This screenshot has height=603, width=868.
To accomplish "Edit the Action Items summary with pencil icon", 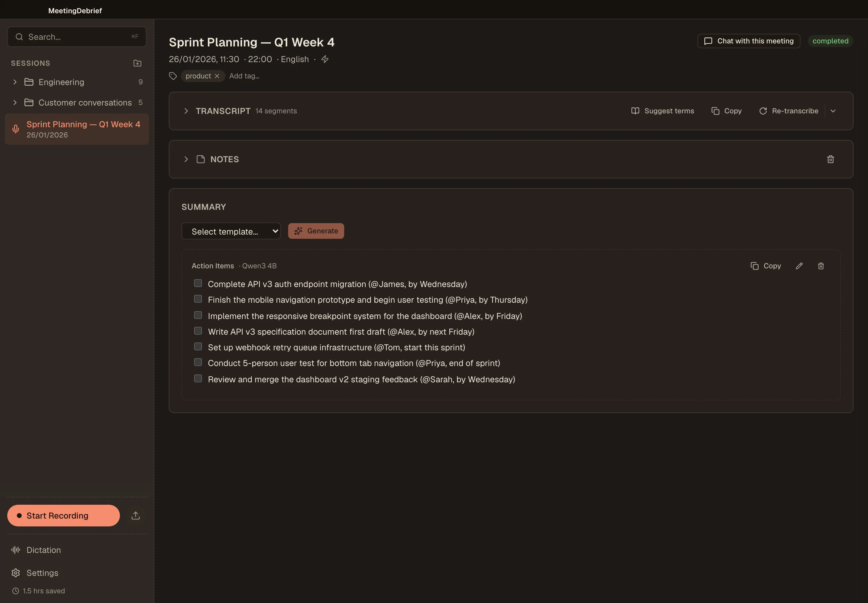I will (799, 266).
